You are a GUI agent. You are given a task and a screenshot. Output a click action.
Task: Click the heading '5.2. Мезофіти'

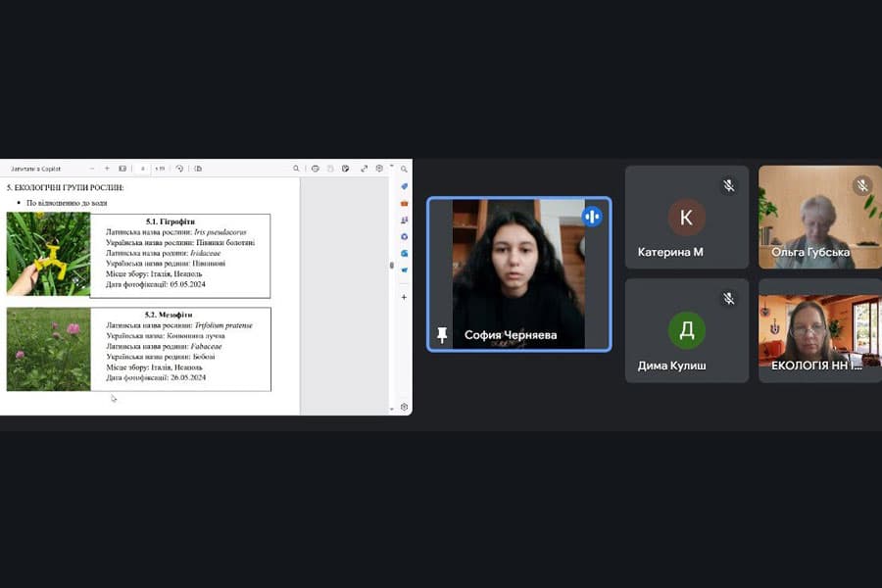[x=169, y=316]
